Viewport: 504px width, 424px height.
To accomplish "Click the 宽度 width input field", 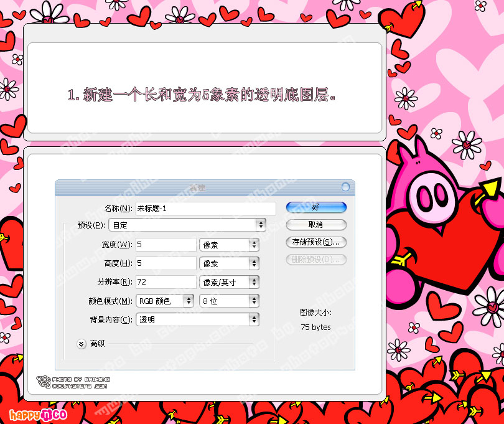I will pyautogui.click(x=166, y=245).
